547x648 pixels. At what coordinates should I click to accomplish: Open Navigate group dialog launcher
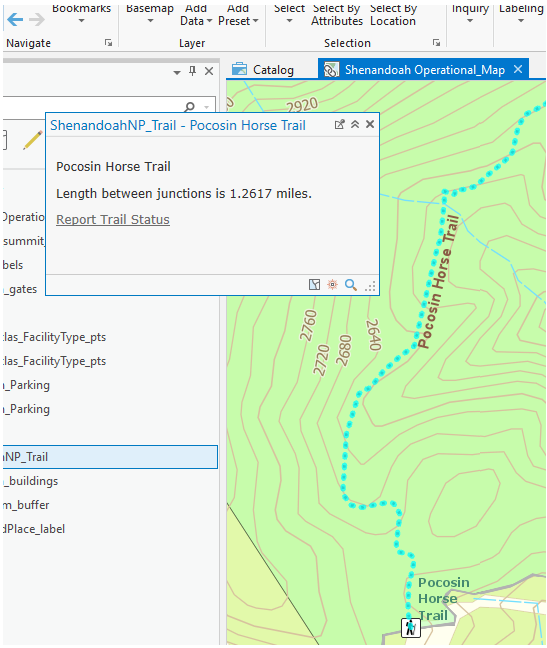click(x=108, y=43)
